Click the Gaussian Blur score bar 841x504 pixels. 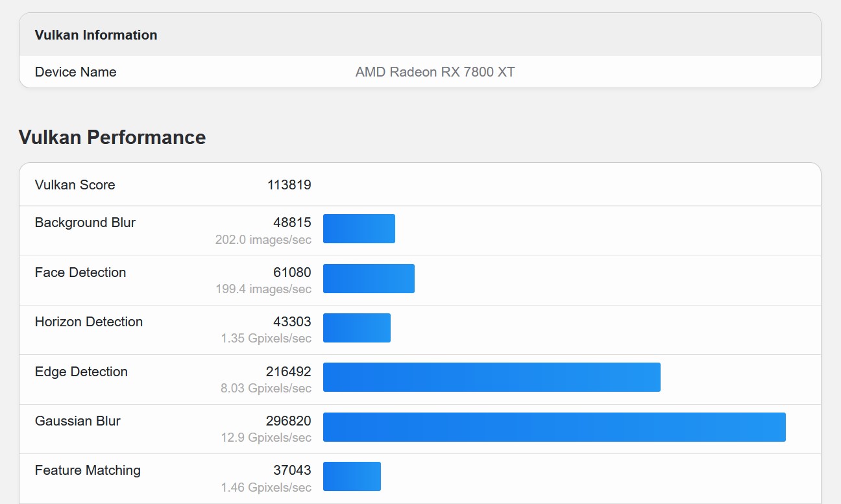(554, 427)
